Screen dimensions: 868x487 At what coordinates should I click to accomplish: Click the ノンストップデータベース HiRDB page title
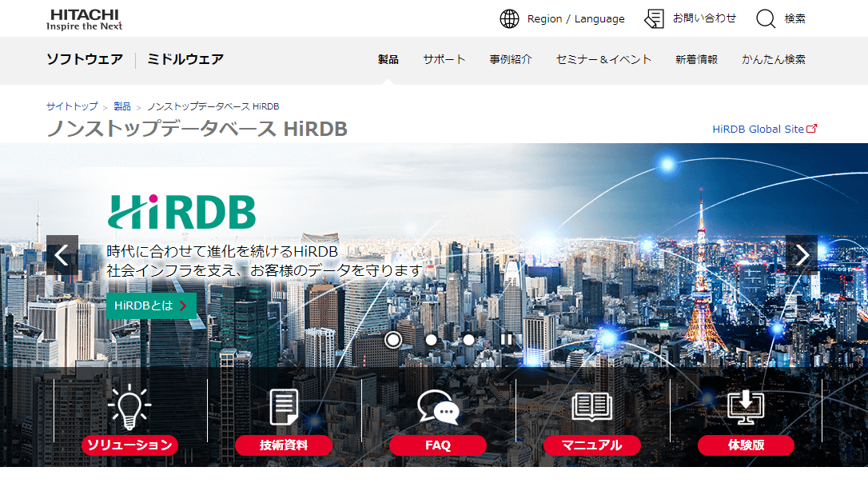coord(197,129)
